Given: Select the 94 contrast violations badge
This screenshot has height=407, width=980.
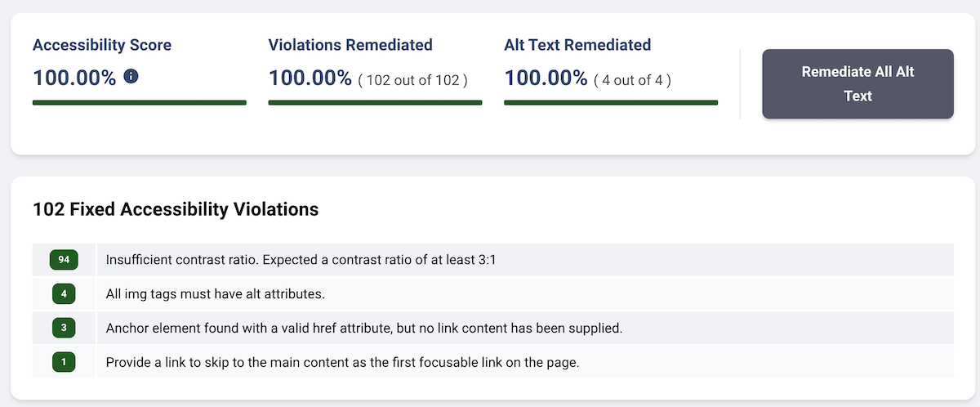Looking at the screenshot, I should [x=64, y=260].
